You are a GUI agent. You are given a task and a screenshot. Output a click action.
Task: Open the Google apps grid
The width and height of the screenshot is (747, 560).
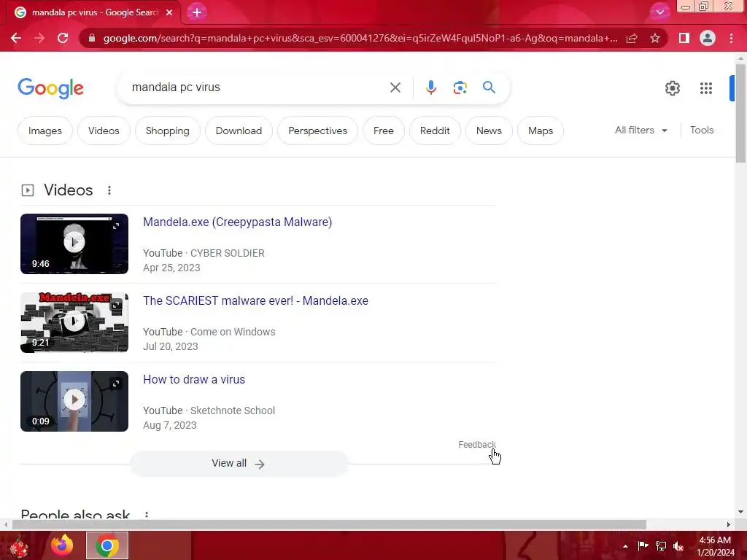706,88
